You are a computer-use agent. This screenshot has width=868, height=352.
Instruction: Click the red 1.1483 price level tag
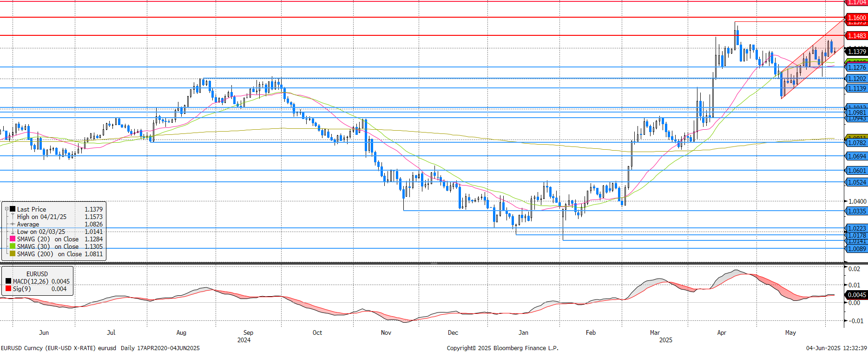(x=856, y=36)
